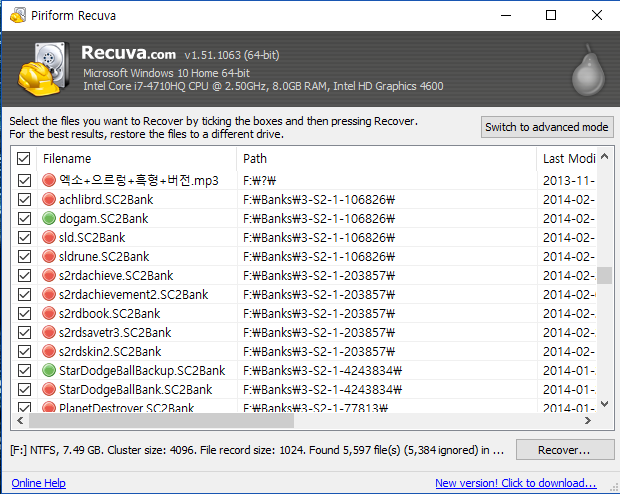Viewport: 620px width, 494px height.
Task: Click green status dot of dogam.SC2Bank
Action: (49, 218)
